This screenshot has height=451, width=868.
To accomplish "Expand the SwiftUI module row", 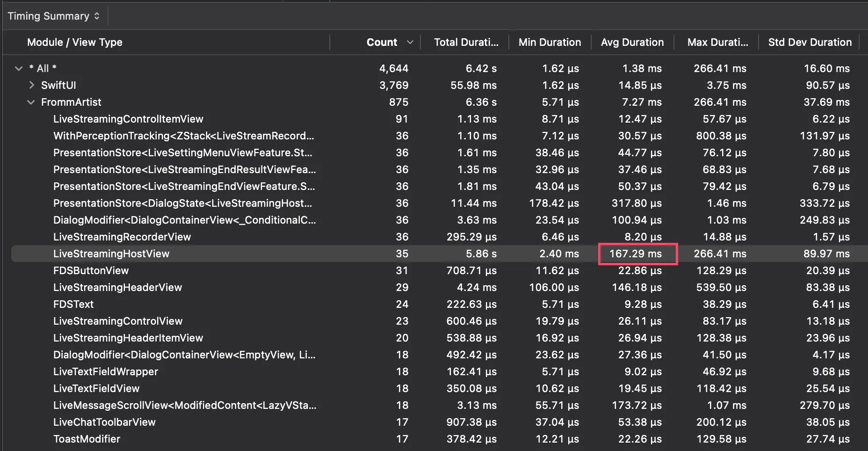I will [x=31, y=85].
